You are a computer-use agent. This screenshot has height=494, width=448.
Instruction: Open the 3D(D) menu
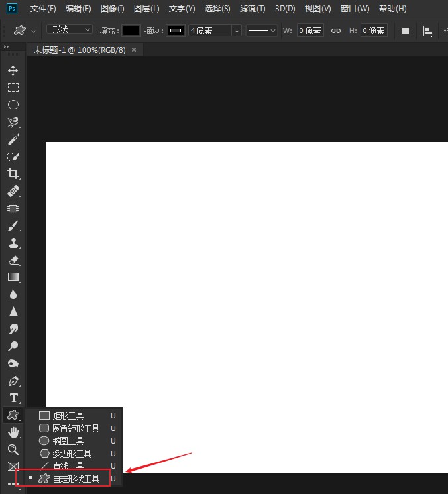point(285,9)
